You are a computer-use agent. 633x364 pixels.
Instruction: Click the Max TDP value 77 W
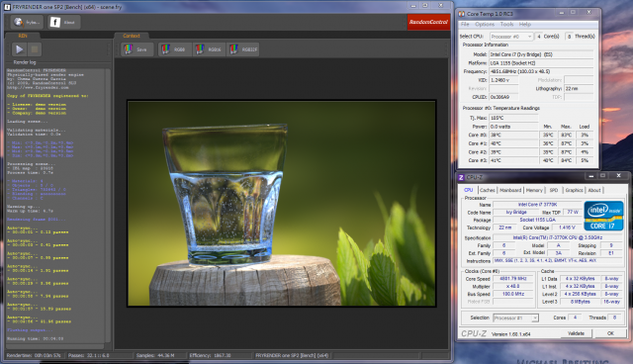[573, 213]
